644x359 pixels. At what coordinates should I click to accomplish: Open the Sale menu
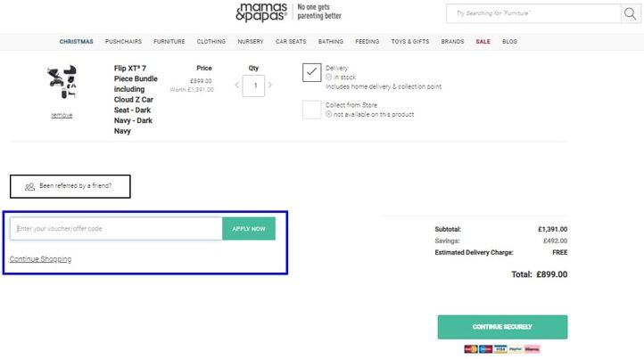(x=483, y=42)
